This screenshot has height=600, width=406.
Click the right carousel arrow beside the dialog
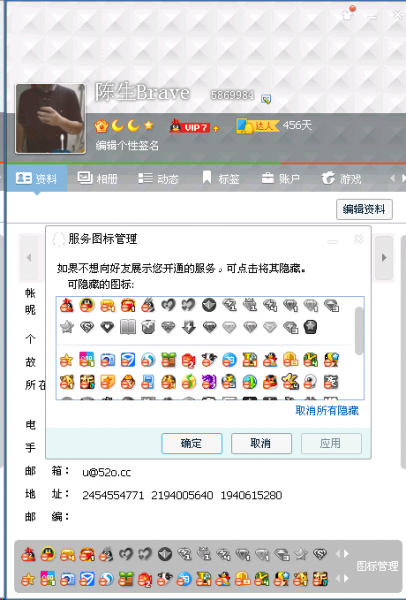click(x=384, y=258)
